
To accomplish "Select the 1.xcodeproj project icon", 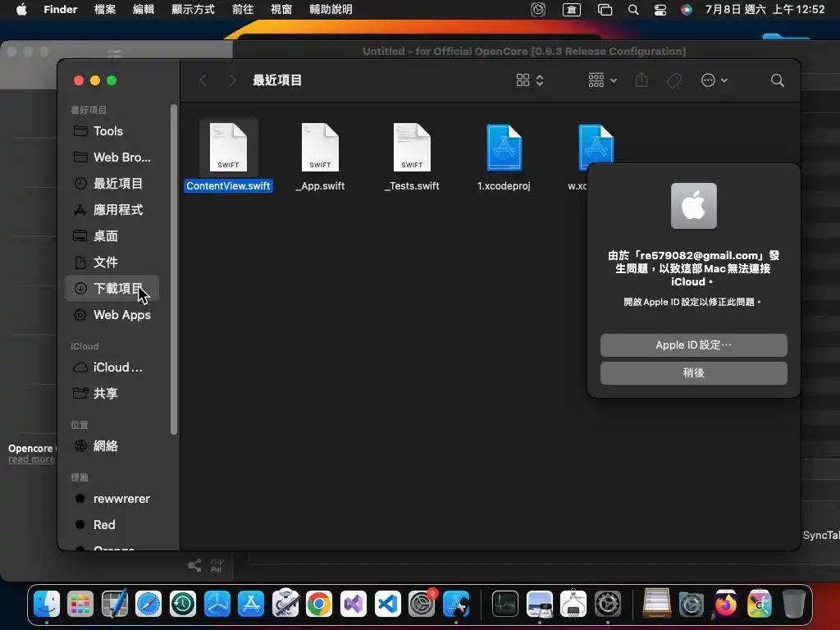I will (504, 148).
